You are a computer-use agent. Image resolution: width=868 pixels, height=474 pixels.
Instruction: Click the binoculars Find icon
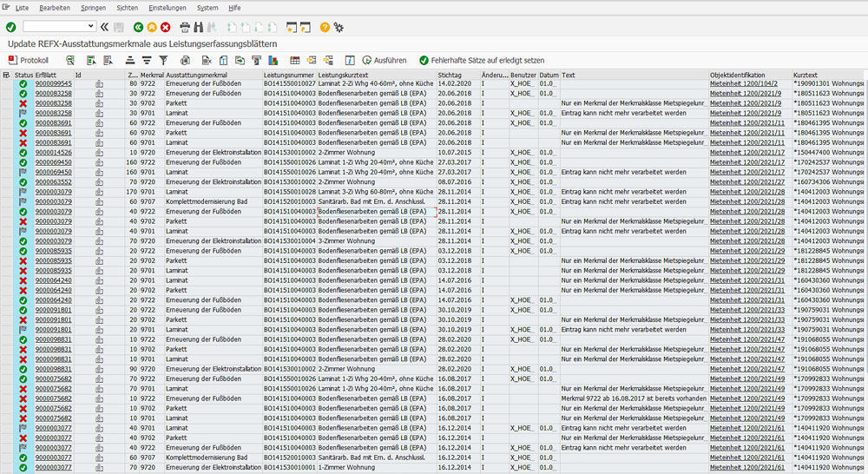pos(199,28)
